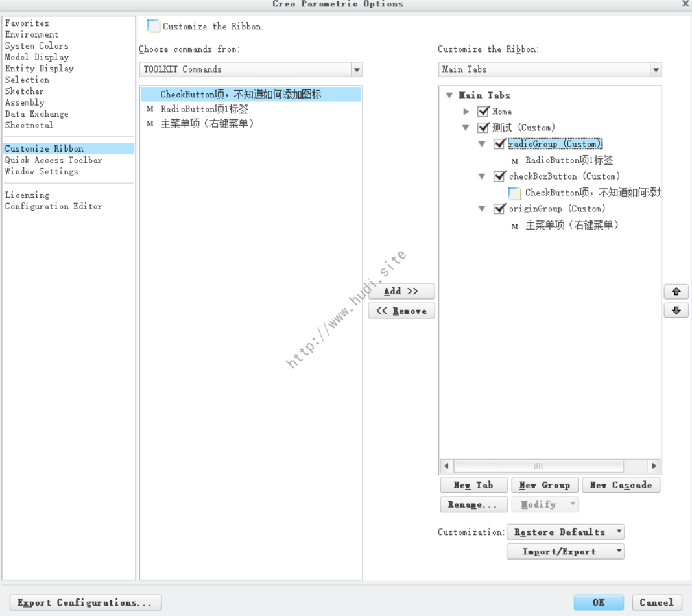
Task: Uncheck the Home tab checkbox
Action: [x=483, y=111]
